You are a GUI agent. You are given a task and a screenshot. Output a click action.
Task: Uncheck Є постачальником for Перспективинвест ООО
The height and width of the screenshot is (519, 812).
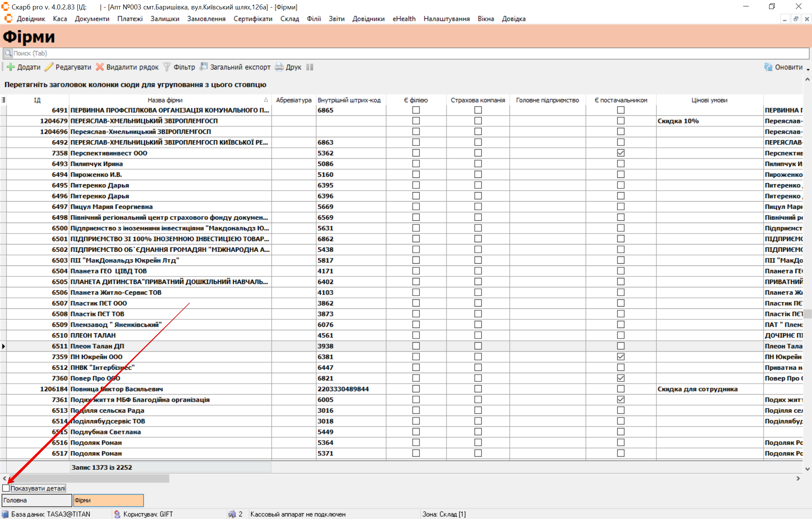click(621, 153)
